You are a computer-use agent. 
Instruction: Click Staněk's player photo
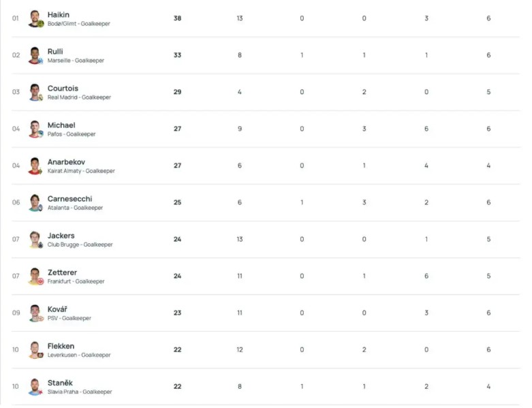[x=35, y=386]
